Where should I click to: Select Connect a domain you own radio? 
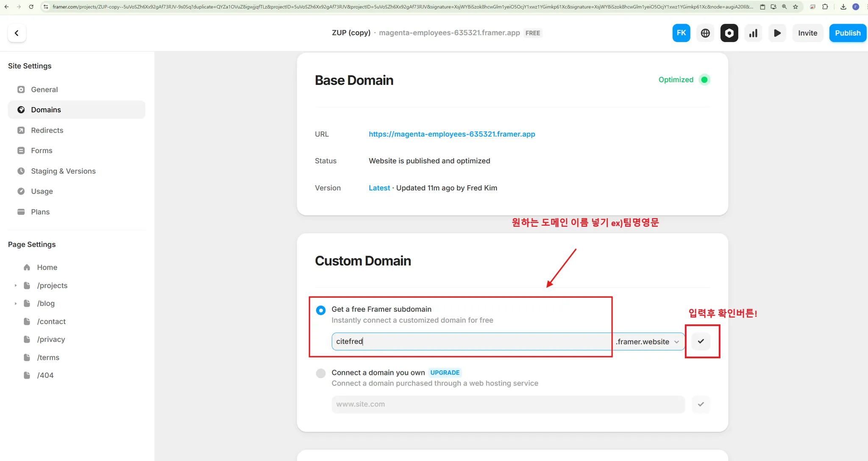pyautogui.click(x=321, y=373)
